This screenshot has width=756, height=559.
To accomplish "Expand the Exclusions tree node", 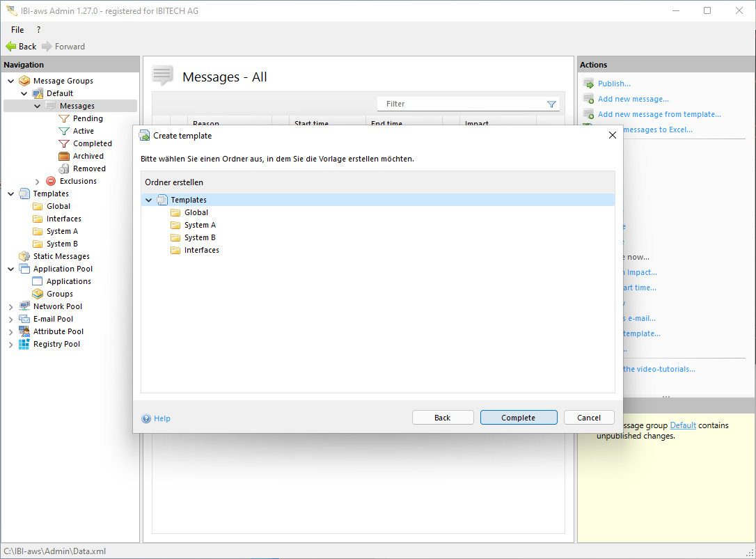I will click(x=38, y=181).
